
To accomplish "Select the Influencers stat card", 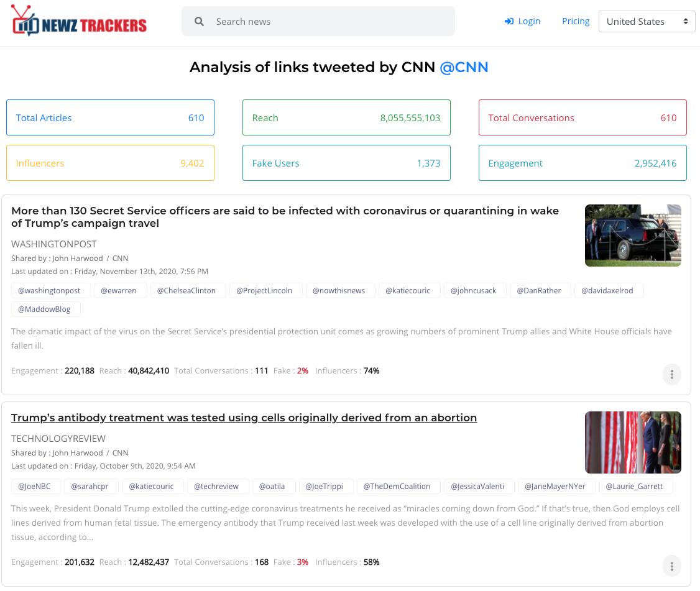I will click(110, 163).
